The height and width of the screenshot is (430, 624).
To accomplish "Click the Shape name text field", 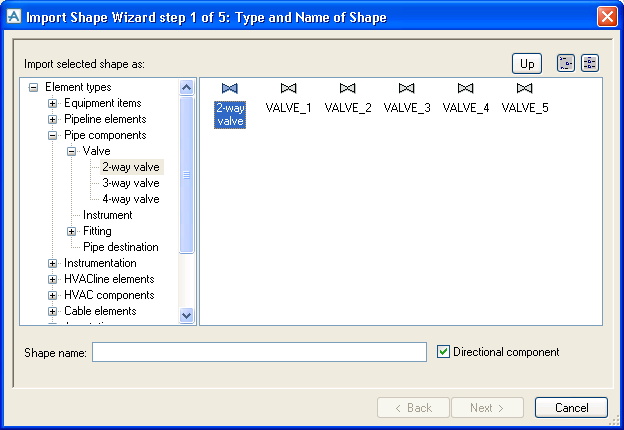I will 259,352.
